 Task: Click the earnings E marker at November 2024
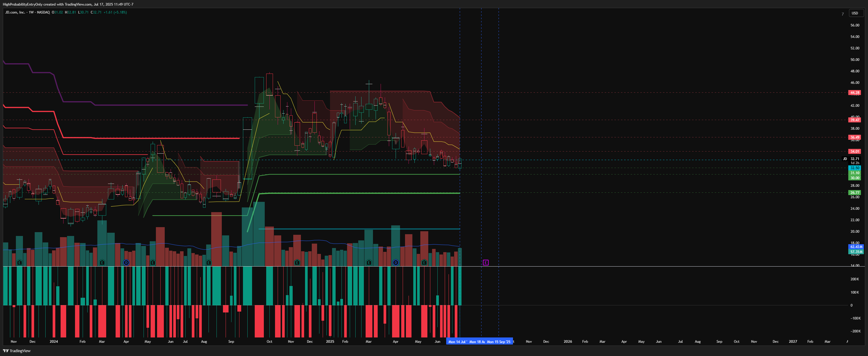tap(297, 262)
